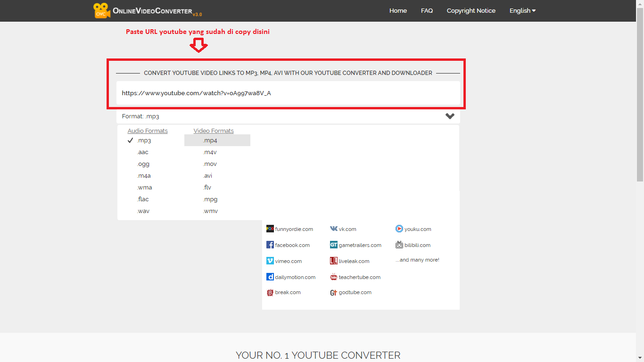The width and height of the screenshot is (644, 362).
Task: Click the Facebook site icon
Action: (270, 245)
